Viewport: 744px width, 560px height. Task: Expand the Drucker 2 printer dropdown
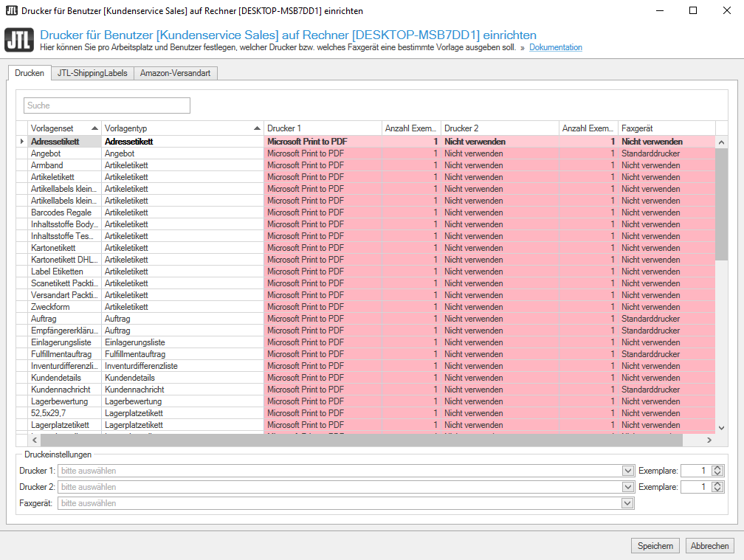(x=628, y=487)
